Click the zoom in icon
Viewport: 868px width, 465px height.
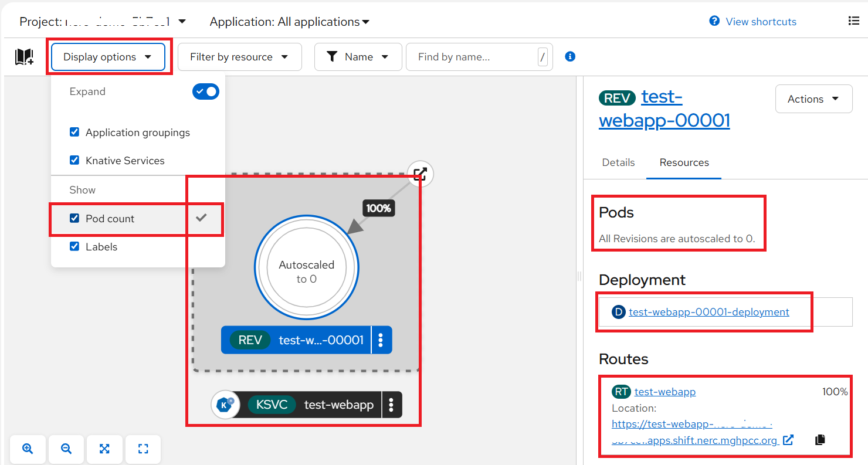(x=28, y=449)
